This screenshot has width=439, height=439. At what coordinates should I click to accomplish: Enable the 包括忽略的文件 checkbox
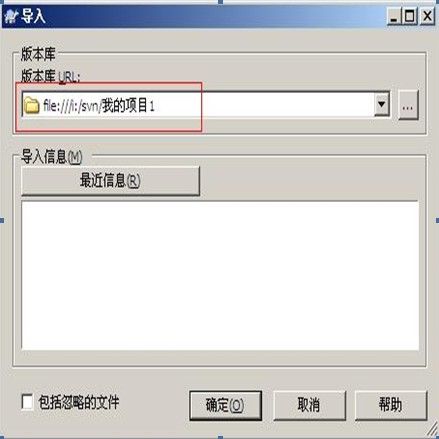pyautogui.click(x=27, y=402)
